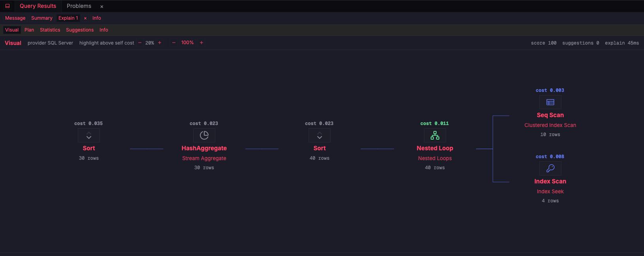Click the 30 rows text under Stream Aggregate

tap(204, 168)
